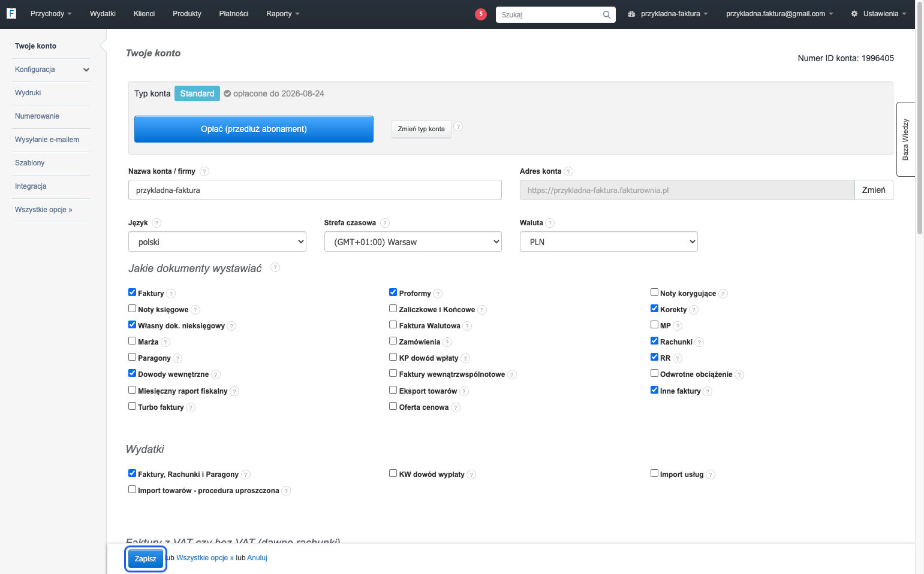Open the Język dropdown
Image resolution: width=924 pixels, height=574 pixels.
[217, 241]
